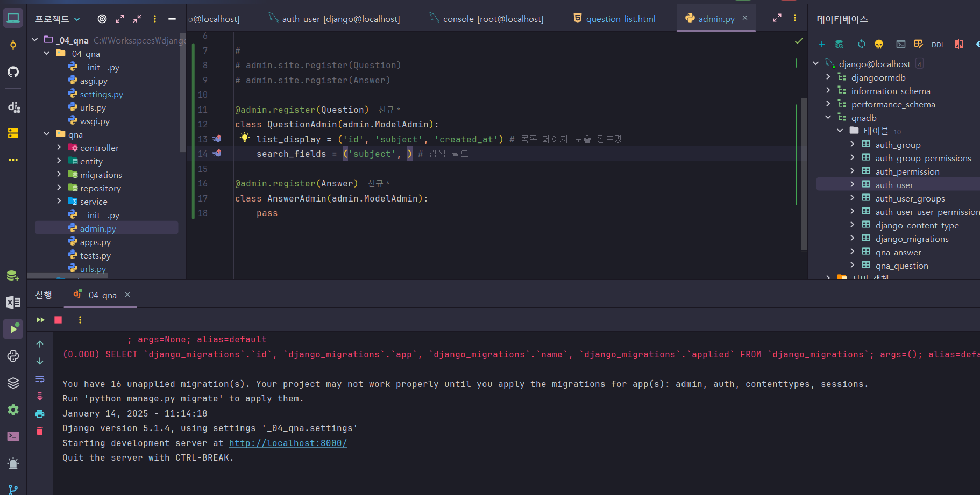Viewport: 980px width, 495px height.
Task: Click the edit table icon in database toolbar
Action: click(x=918, y=44)
